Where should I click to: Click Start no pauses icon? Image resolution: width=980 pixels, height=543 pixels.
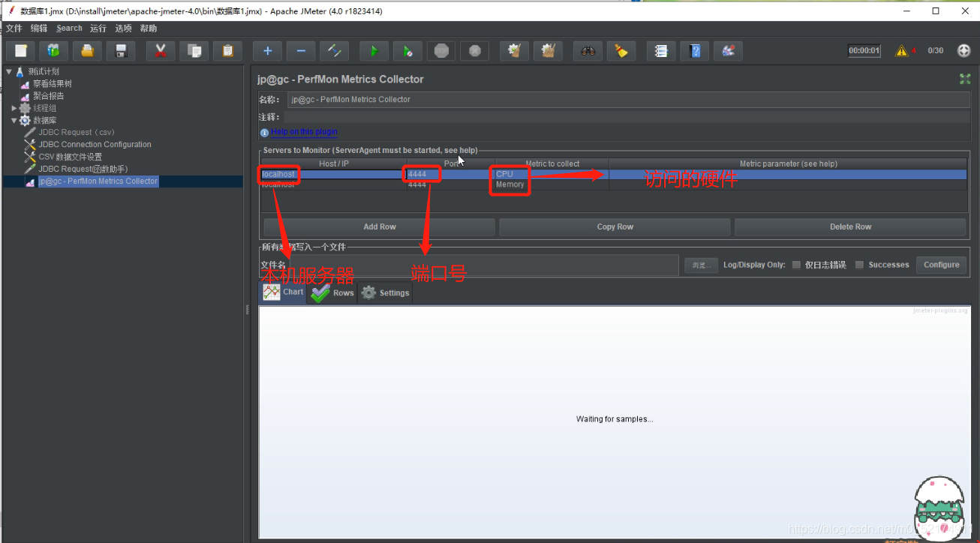click(407, 51)
